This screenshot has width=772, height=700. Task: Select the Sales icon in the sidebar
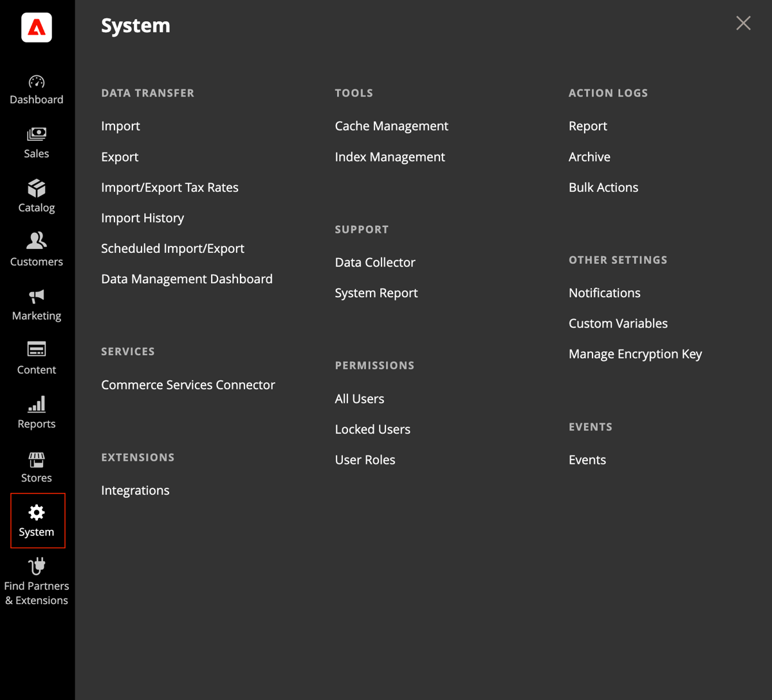pos(36,143)
